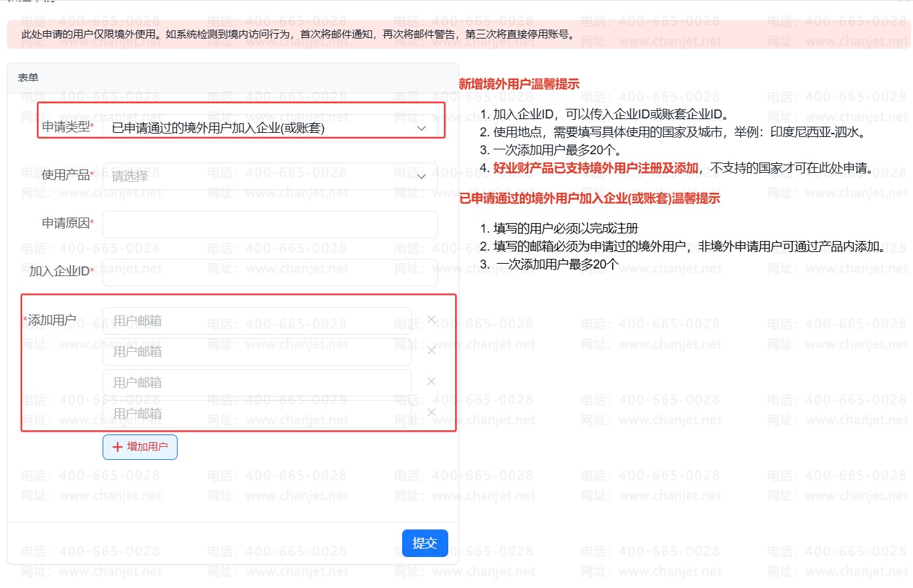Click the red plus icon on 增加用户
Viewport: 913px width, 588px height.
[x=116, y=446]
